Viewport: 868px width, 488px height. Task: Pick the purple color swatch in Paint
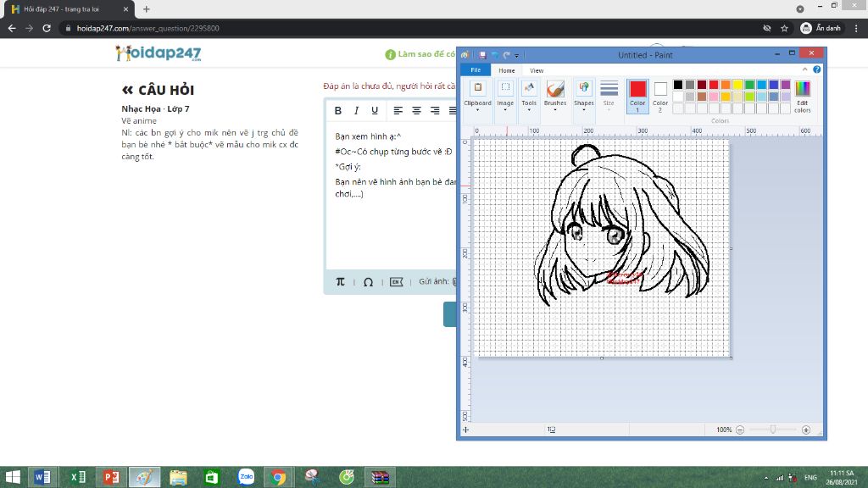pos(786,85)
